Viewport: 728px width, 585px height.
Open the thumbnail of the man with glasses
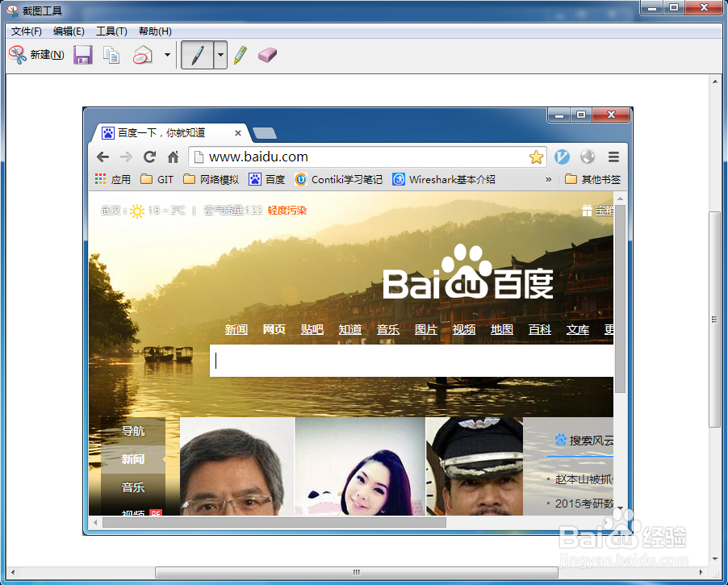click(x=237, y=466)
